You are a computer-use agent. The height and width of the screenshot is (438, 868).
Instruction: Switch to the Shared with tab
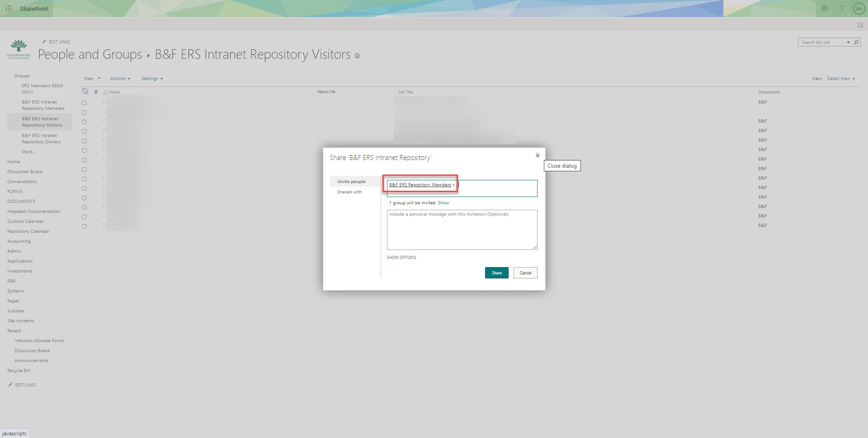click(x=349, y=192)
